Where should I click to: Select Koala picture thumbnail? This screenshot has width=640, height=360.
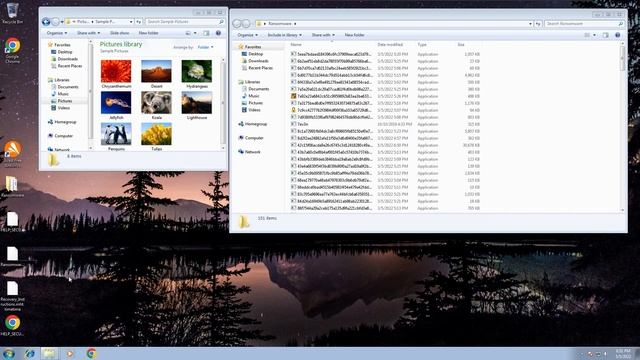tap(156, 105)
